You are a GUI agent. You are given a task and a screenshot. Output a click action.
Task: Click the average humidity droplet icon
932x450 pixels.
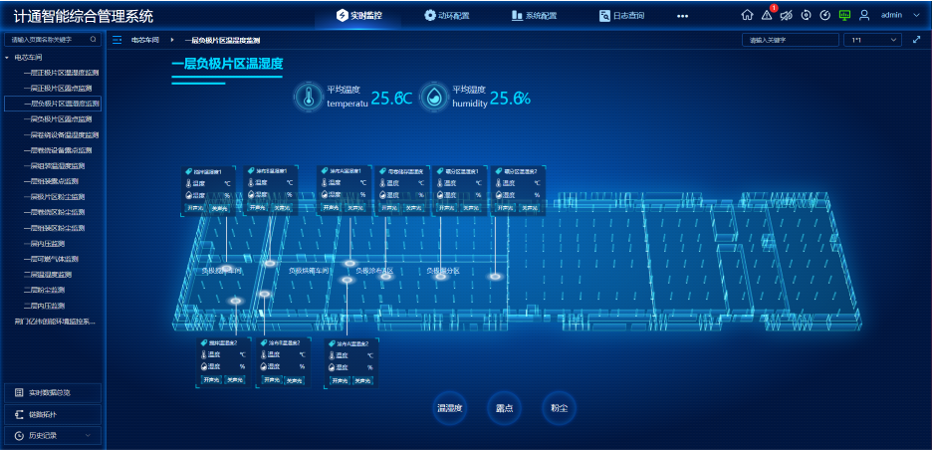(434, 97)
